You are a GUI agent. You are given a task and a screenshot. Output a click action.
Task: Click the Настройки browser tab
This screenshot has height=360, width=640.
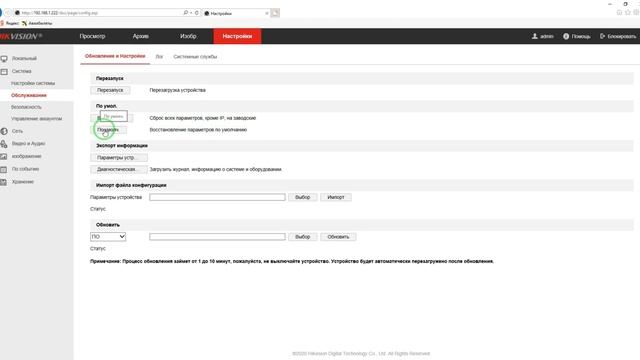point(235,13)
